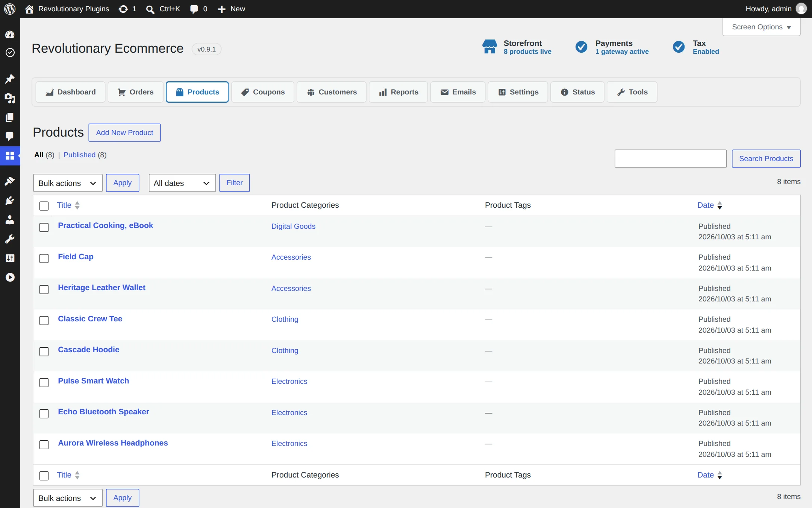Open comments bubble in admin bar
The width and height of the screenshot is (812, 508).
194,9
